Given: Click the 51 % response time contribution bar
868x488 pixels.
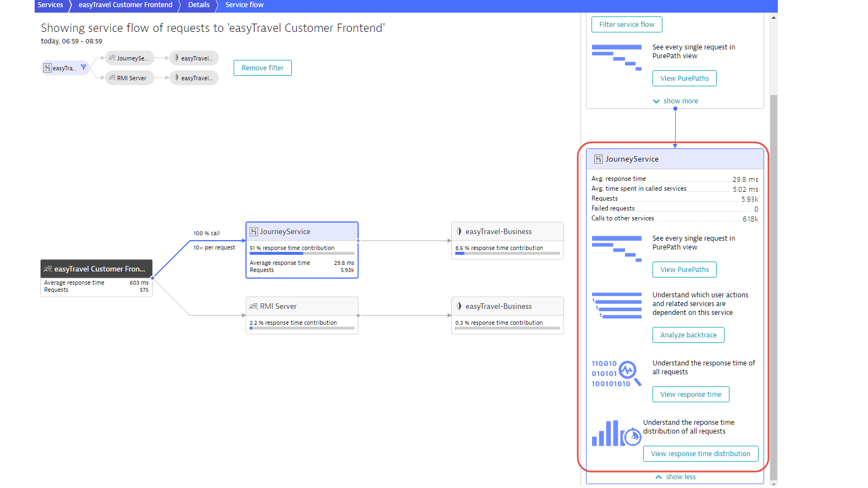Looking at the screenshot, I should (302, 253).
